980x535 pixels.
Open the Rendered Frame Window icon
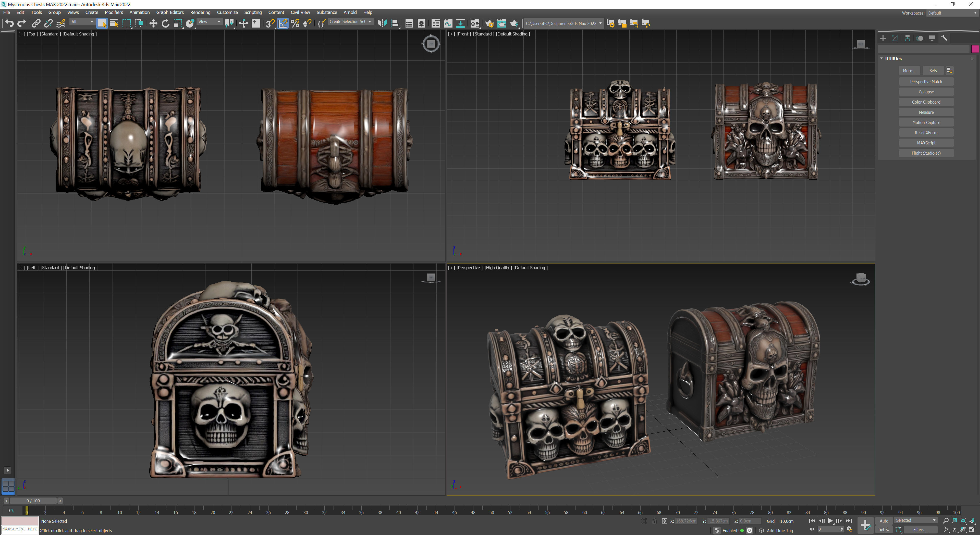(x=502, y=23)
